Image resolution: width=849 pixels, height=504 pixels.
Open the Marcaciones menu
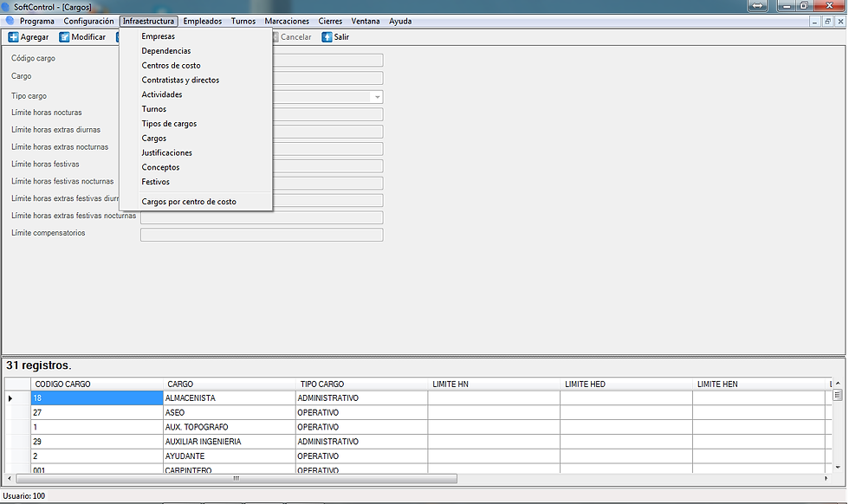(x=287, y=21)
